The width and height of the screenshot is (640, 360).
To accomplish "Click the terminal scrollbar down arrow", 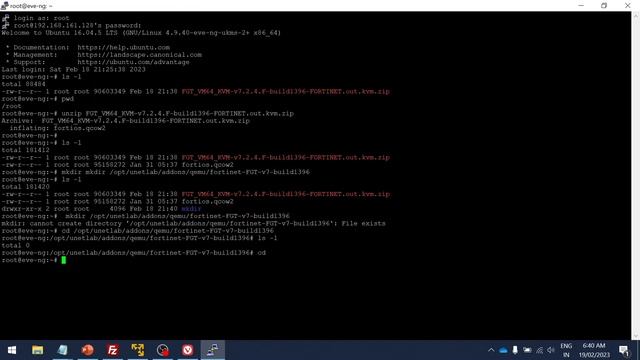I will coord(636,336).
